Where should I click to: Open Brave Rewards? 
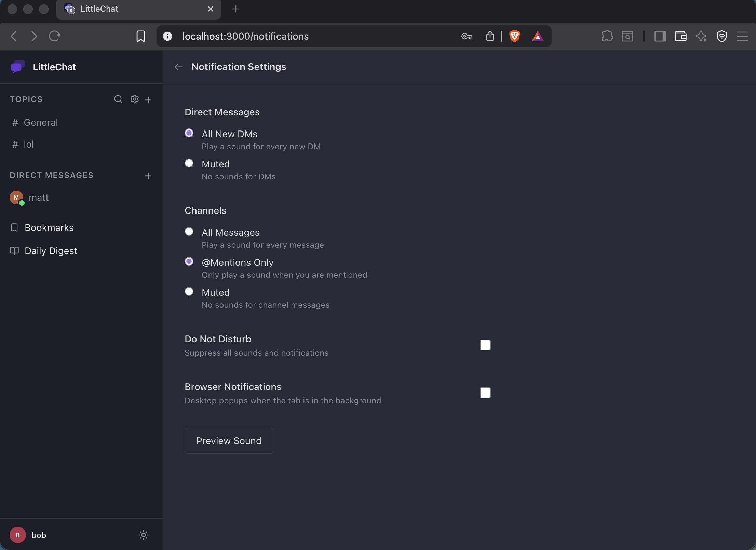point(538,36)
